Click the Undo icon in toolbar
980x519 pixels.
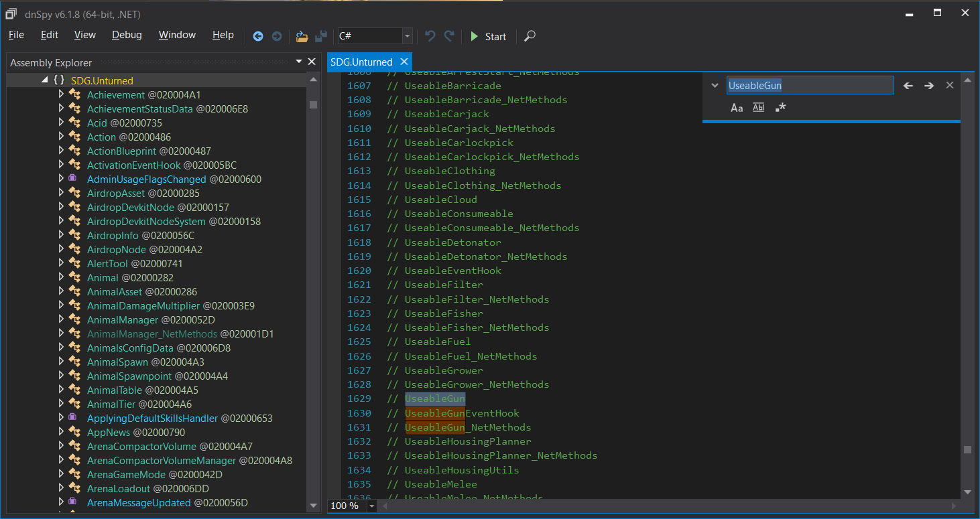coord(430,36)
